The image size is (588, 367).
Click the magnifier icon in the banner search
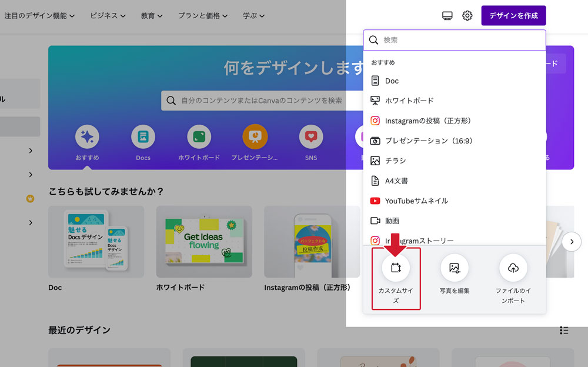coord(171,101)
